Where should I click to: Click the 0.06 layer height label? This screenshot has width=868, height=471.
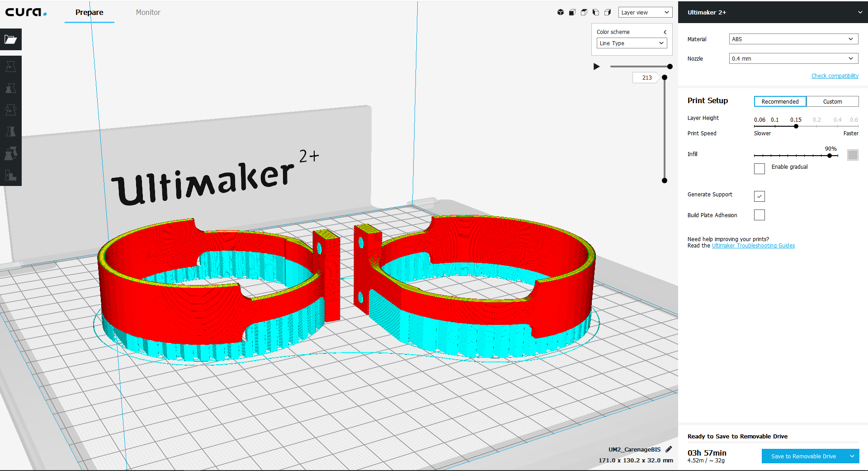pos(759,120)
